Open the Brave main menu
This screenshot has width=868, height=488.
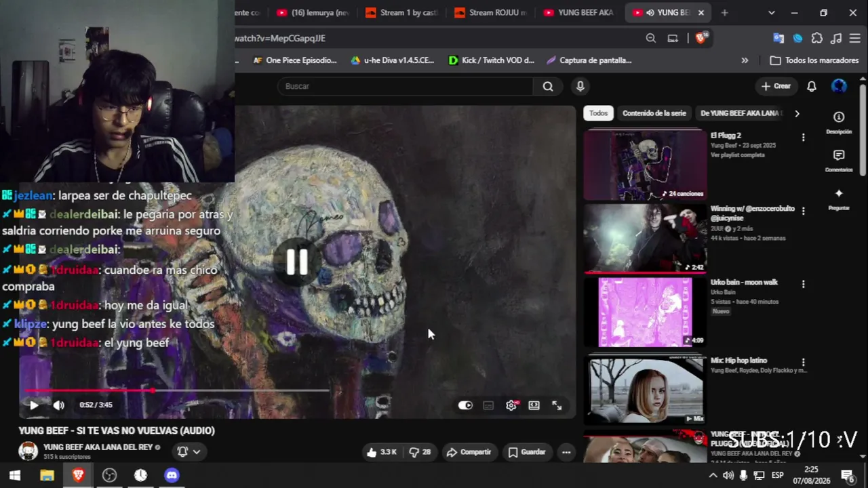click(x=856, y=38)
